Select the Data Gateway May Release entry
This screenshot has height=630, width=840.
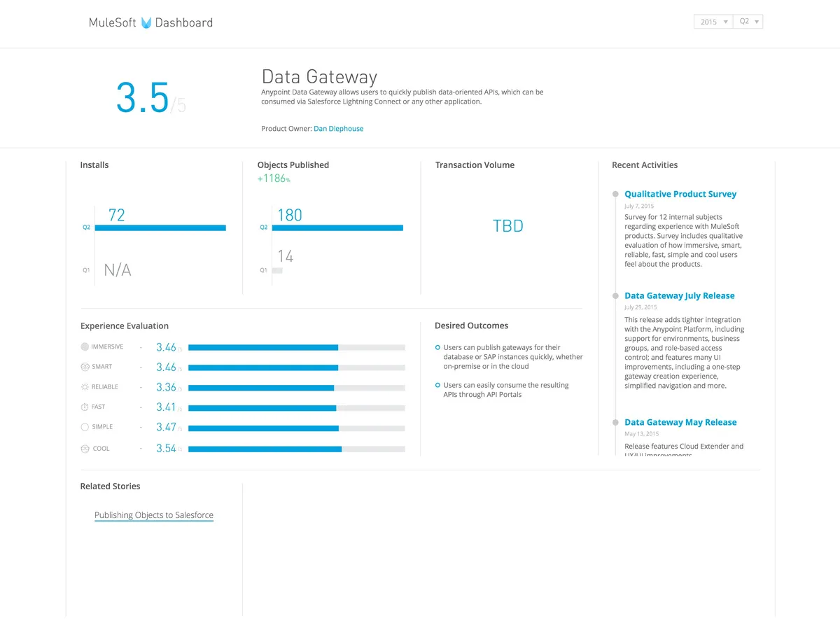pos(680,422)
